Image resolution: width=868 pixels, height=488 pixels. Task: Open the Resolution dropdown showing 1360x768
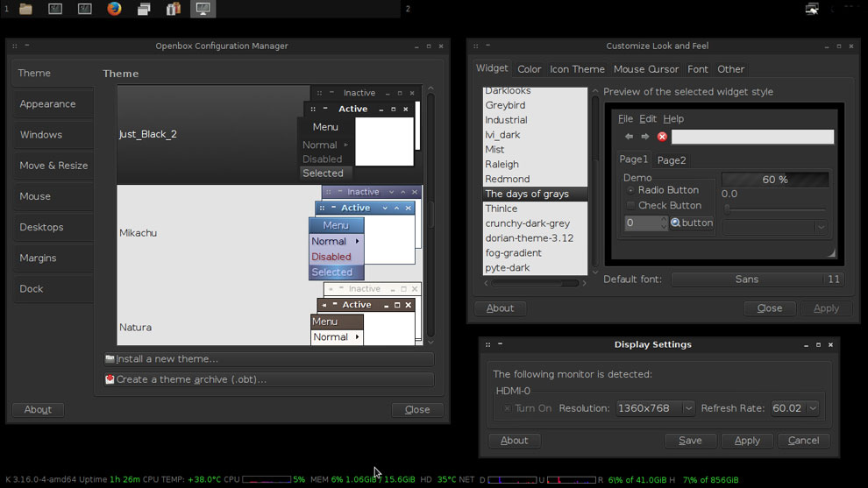tap(655, 408)
